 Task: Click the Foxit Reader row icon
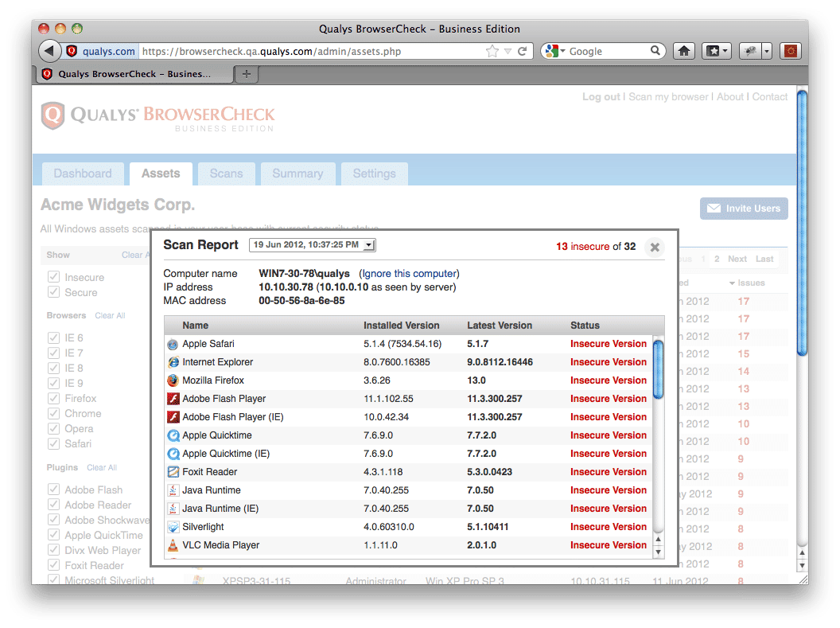173,472
